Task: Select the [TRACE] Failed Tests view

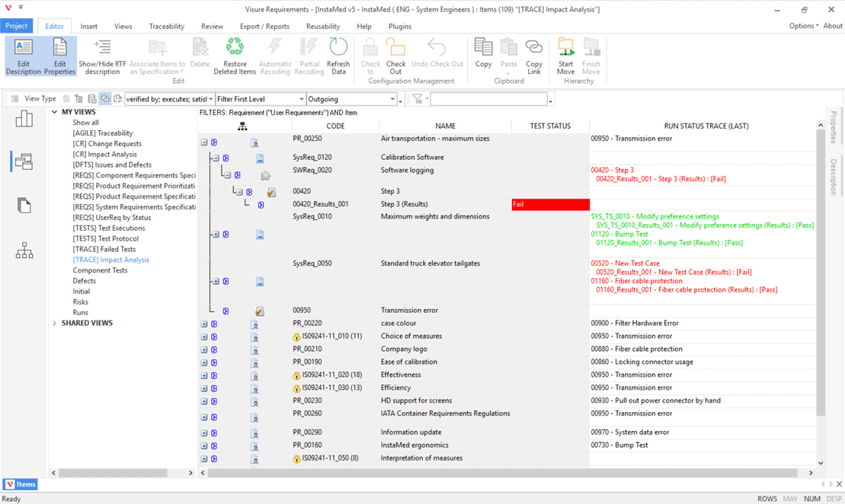Action: click(104, 249)
